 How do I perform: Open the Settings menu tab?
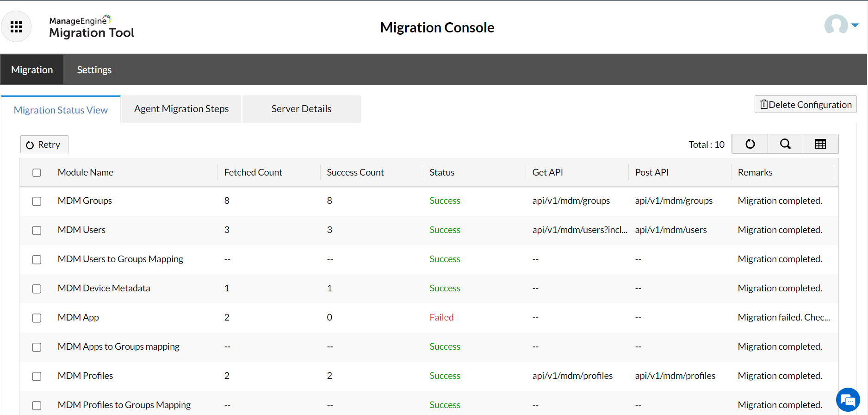coord(94,70)
